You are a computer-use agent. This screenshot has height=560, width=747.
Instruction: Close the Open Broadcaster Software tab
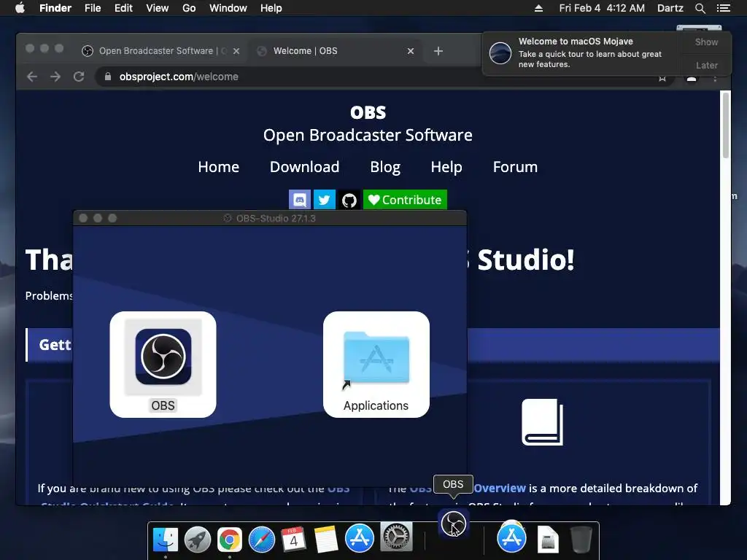tap(236, 51)
